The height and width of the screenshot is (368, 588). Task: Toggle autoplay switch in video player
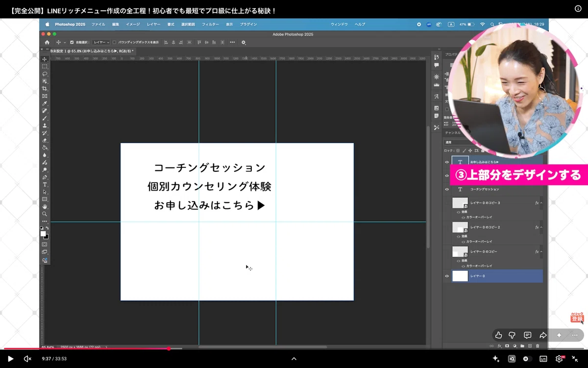(527, 359)
